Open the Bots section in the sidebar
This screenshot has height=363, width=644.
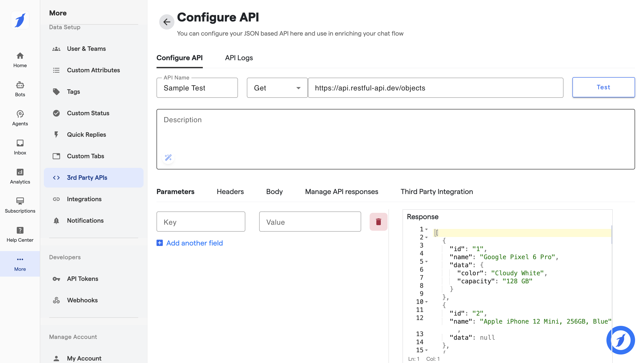coord(20,89)
